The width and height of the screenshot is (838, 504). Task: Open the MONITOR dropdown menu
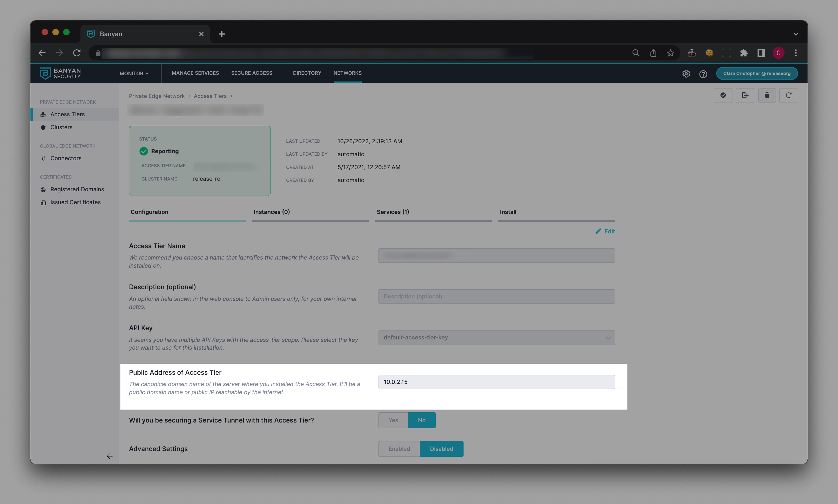coord(134,73)
